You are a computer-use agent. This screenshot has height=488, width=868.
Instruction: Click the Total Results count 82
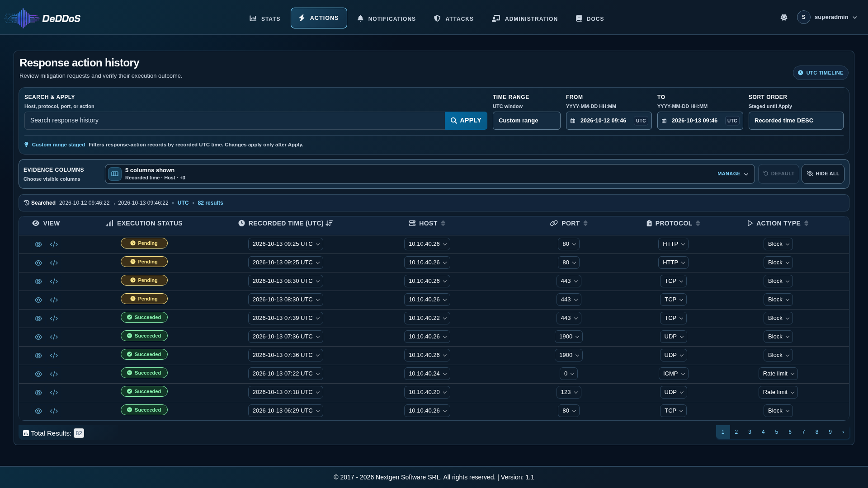pyautogui.click(x=79, y=433)
